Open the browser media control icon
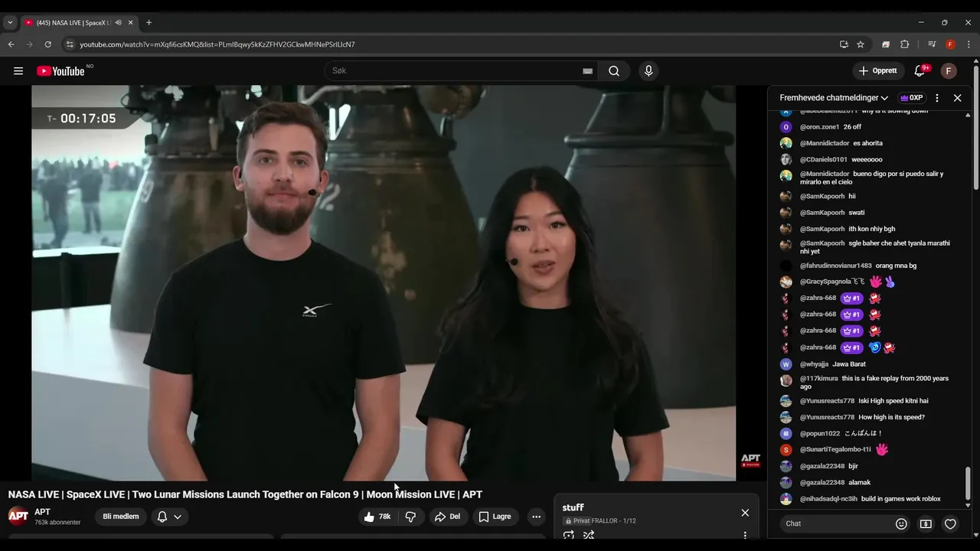The width and height of the screenshot is (980, 551). [x=932, y=44]
